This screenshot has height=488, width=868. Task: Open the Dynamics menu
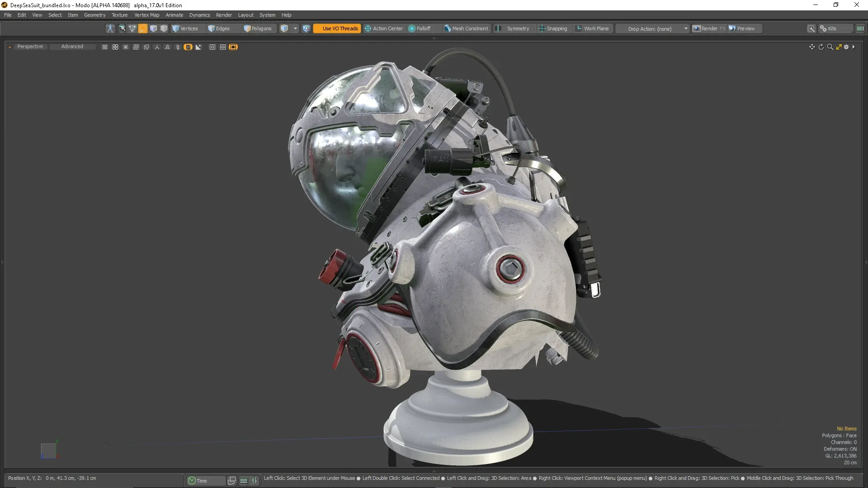pos(199,15)
